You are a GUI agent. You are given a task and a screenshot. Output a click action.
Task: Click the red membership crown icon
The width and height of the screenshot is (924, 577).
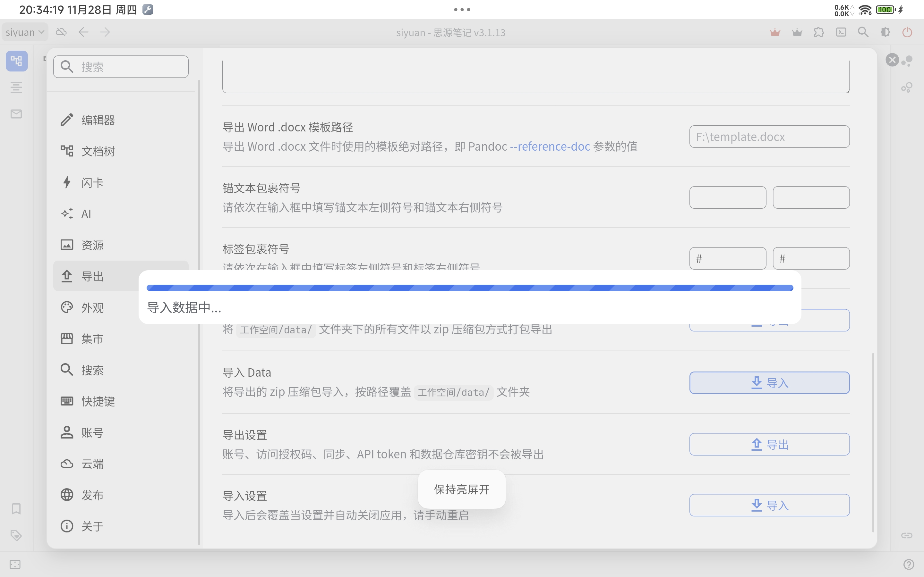tap(775, 32)
